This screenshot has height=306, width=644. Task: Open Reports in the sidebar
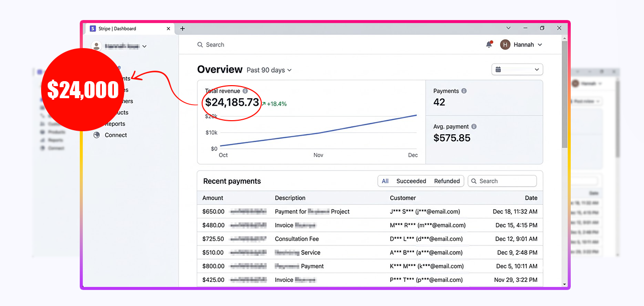(x=115, y=124)
